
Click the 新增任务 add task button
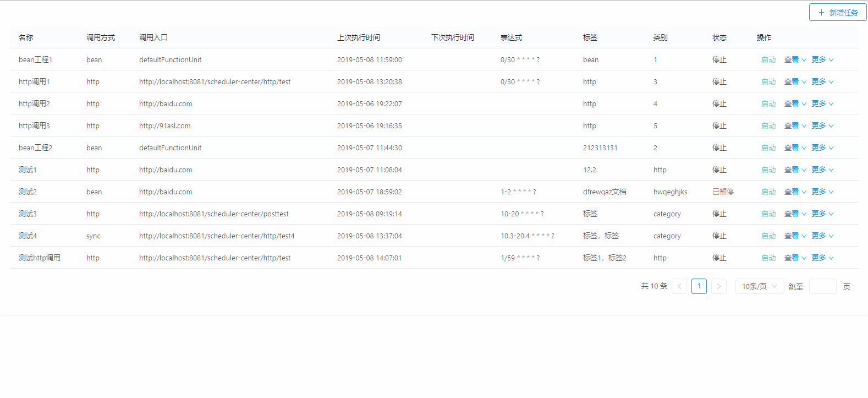837,13
